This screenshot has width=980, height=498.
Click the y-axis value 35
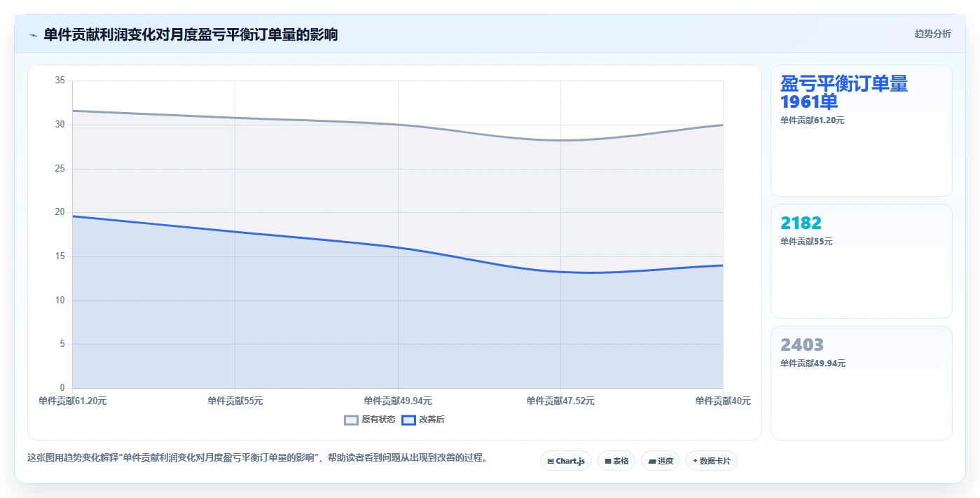[60, 81]
